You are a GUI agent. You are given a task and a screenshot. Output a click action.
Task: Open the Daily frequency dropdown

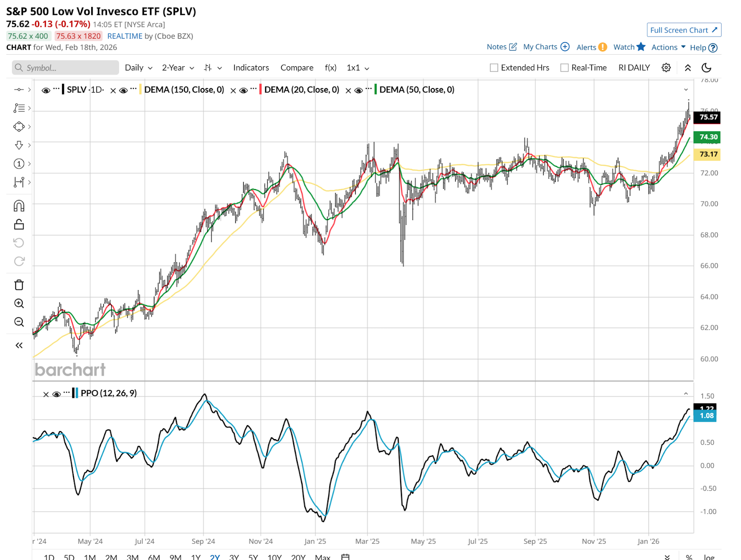click(x=138, y=68)
